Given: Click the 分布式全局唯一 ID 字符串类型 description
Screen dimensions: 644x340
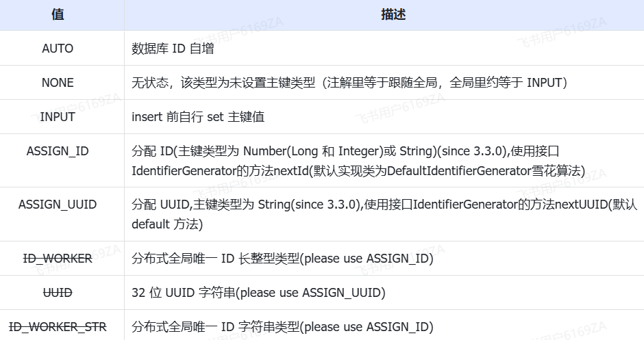Looking at the screenshot, I should pos(283,327).
